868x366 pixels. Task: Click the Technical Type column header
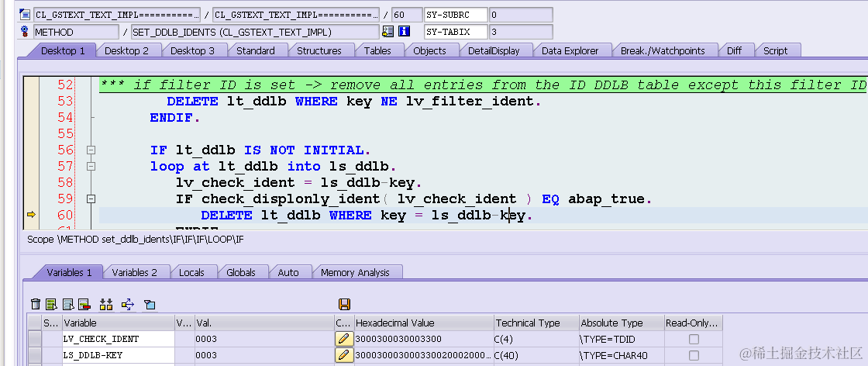click(x=536, y=323)
